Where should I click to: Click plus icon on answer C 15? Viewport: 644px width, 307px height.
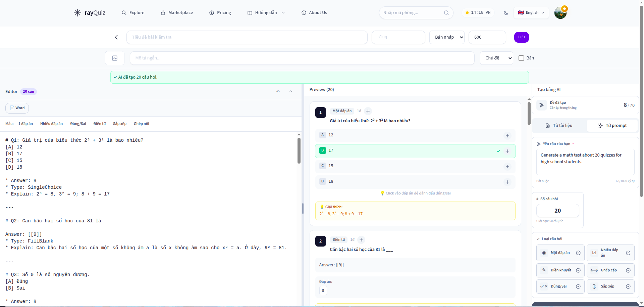point(507,167)
